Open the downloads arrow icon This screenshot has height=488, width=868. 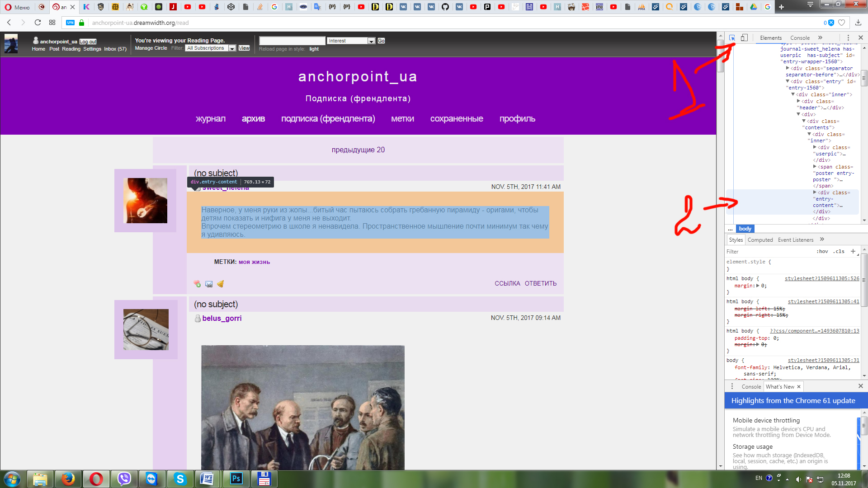[858, 23]
